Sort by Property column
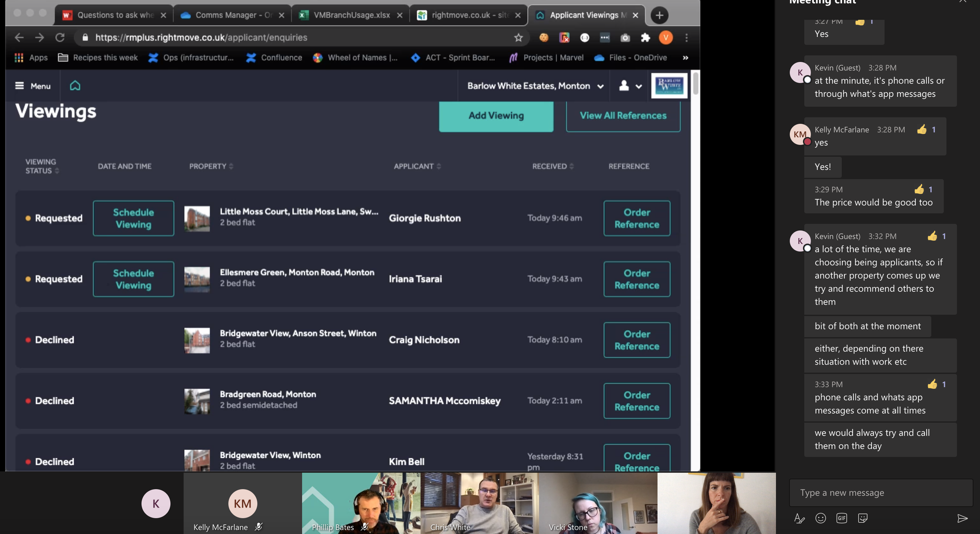Viewport: 980px width, 534px height. 211,166
